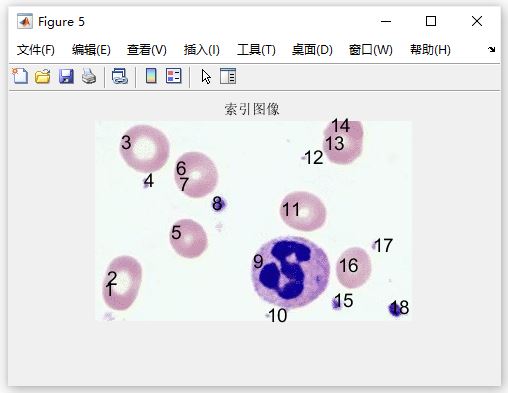Viewport: 508px width, 393px height.
Task: Open the 窗口(W) menu
Action: [370, 50]
